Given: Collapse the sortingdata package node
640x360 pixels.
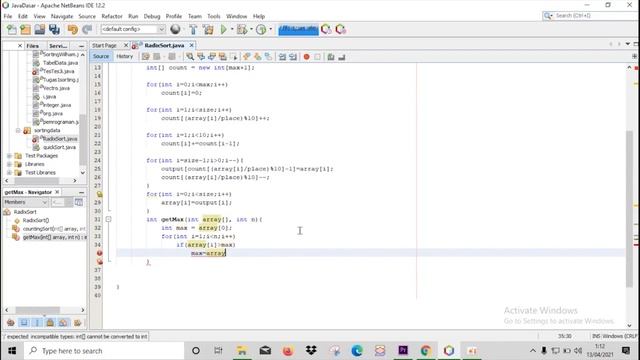Looking at the screenshot, I should [18, 131].
